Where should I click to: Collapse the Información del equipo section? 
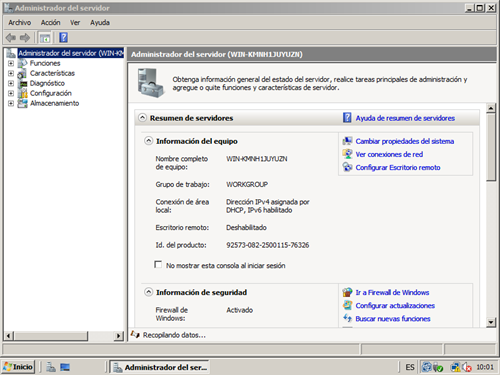point(148,141)
